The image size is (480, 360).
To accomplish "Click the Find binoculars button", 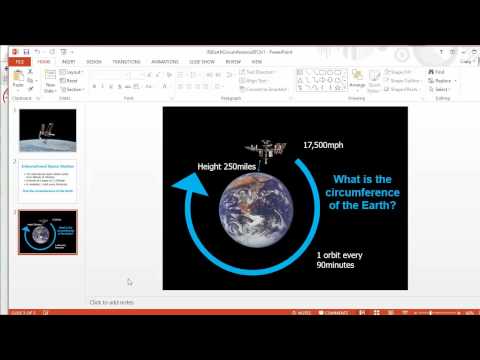I will tap(436, 72).
